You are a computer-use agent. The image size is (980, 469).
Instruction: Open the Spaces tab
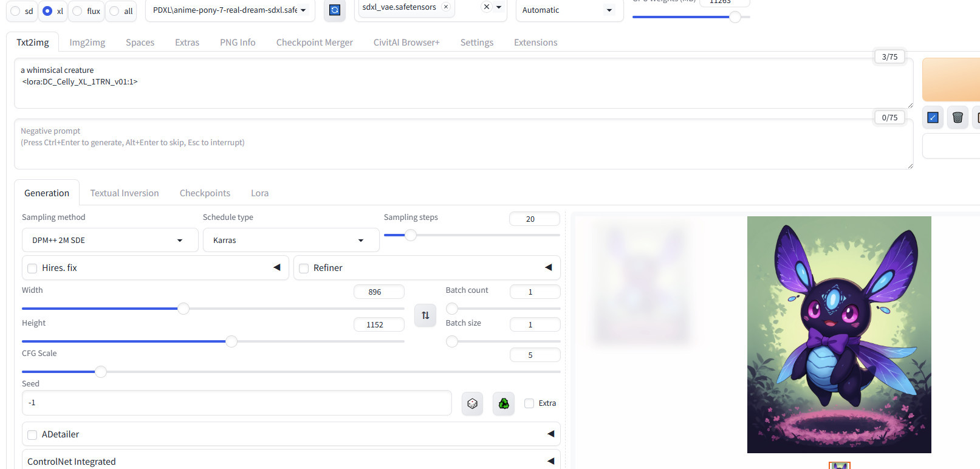pyautogui.click(x=140, y=43)
